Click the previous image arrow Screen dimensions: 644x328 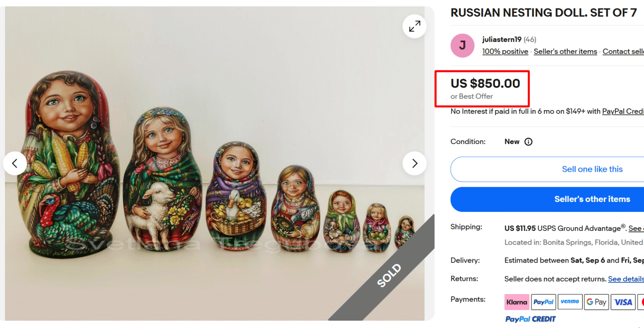pyautogui.click(x=15, y=163)
